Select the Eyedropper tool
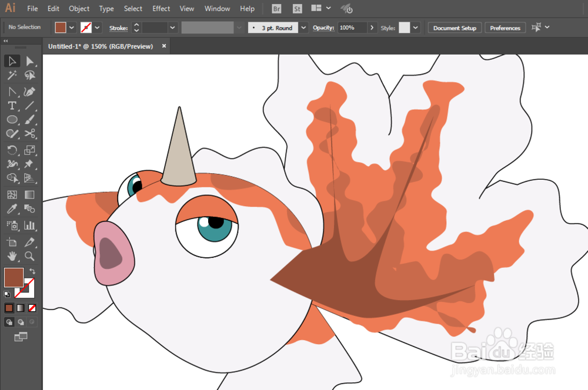This screenshot has height=390, width=588. pyautogui.click(x=12, y=209)
